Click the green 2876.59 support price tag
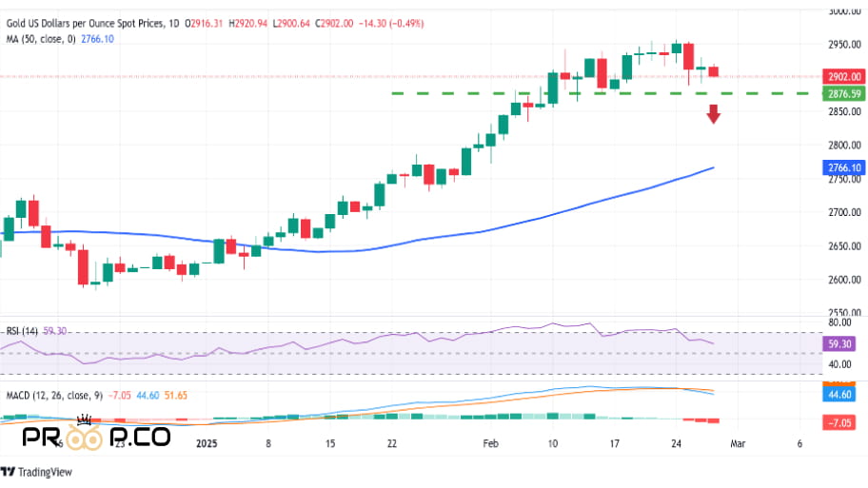 pos(844,93)
